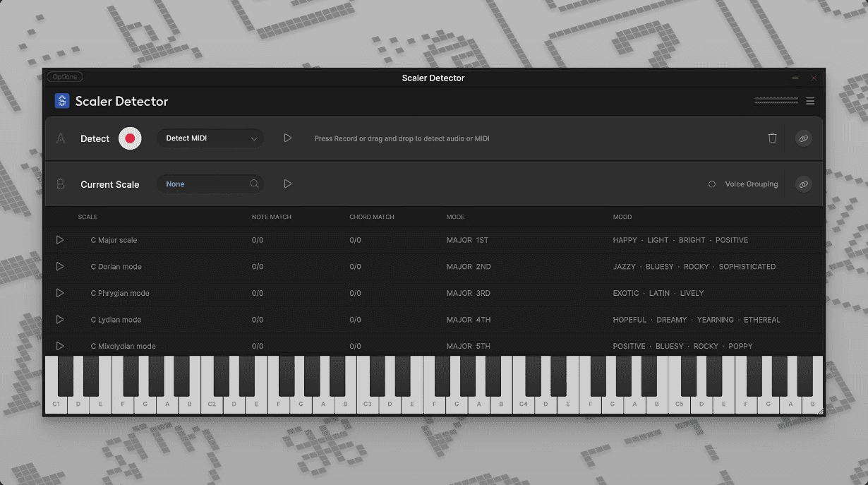This screenshot has height=485, width=868.
Task: Click MAJOR 4TH in the mode column
Action: (x=469, y=320)
